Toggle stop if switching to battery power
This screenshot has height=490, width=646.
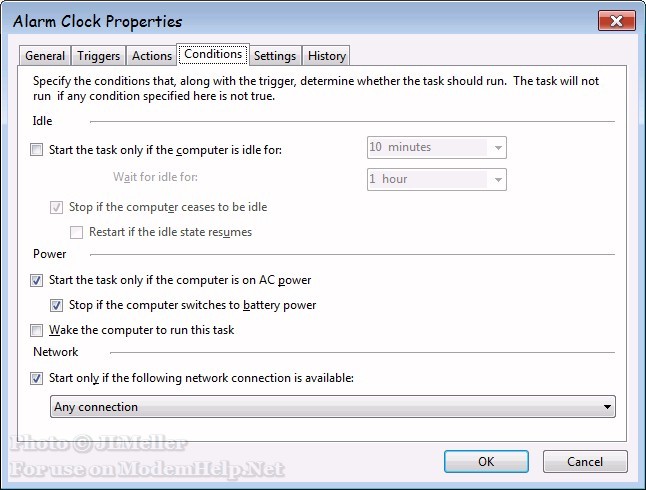pyautogui.click(x=57, y=305)
